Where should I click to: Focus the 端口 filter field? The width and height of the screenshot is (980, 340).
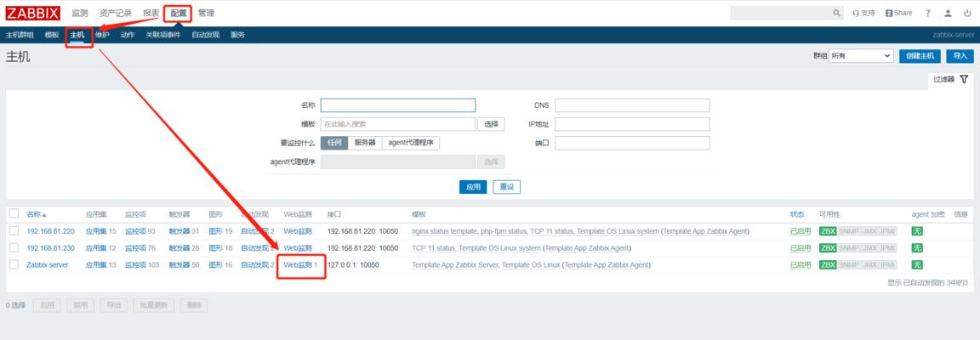pos(633,143)
